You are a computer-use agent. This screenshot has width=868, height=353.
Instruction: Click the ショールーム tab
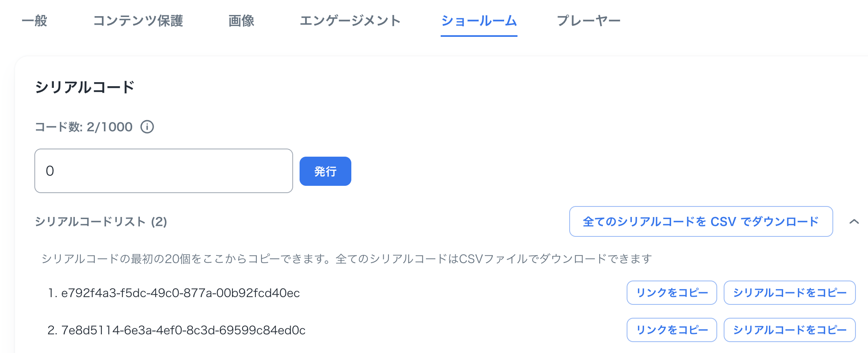point(479,21)
